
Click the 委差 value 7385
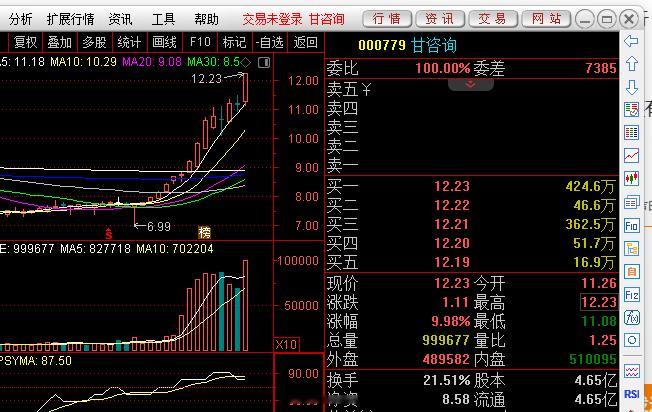(x=601, y=68)
